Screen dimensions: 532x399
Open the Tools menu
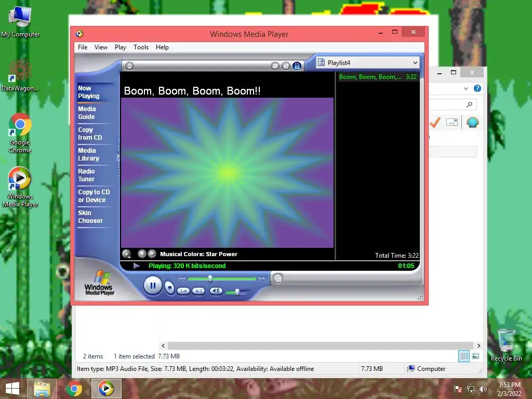click(141, 47)
